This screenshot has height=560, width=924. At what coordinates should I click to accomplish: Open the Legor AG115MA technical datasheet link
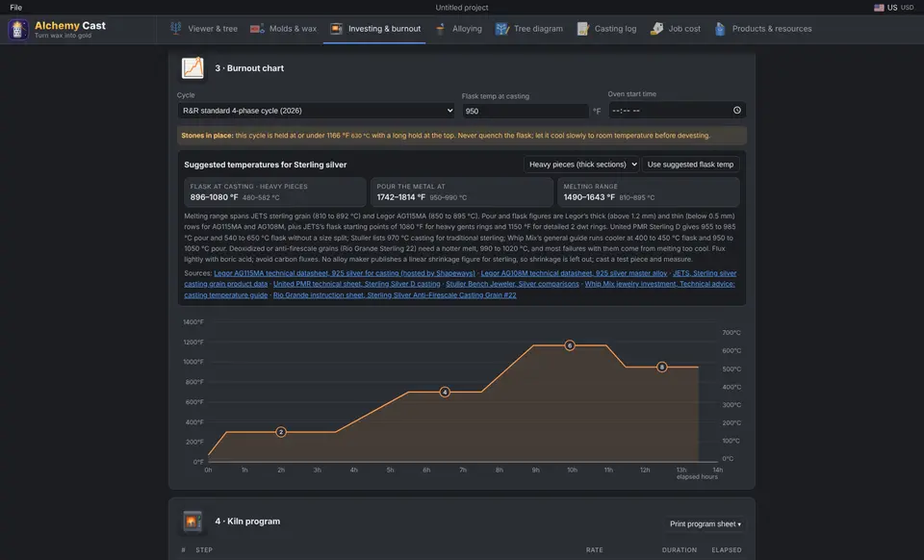pos(345,273)
